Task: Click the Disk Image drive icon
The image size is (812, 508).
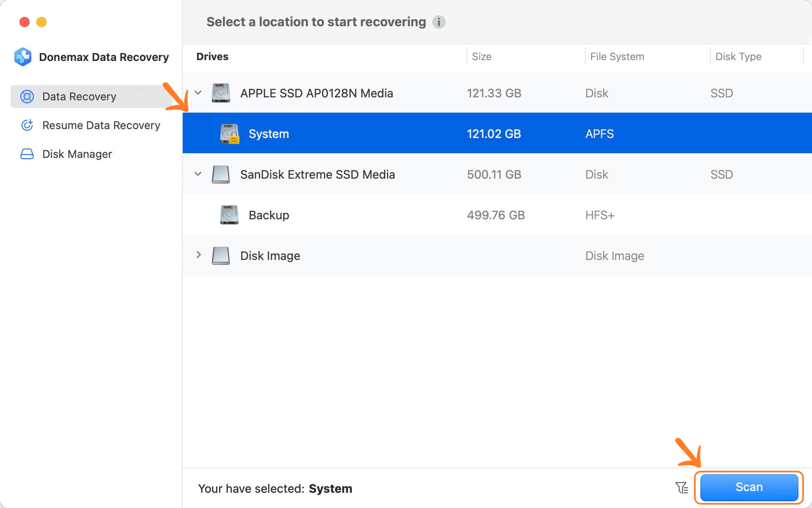Action: [221, 256]
